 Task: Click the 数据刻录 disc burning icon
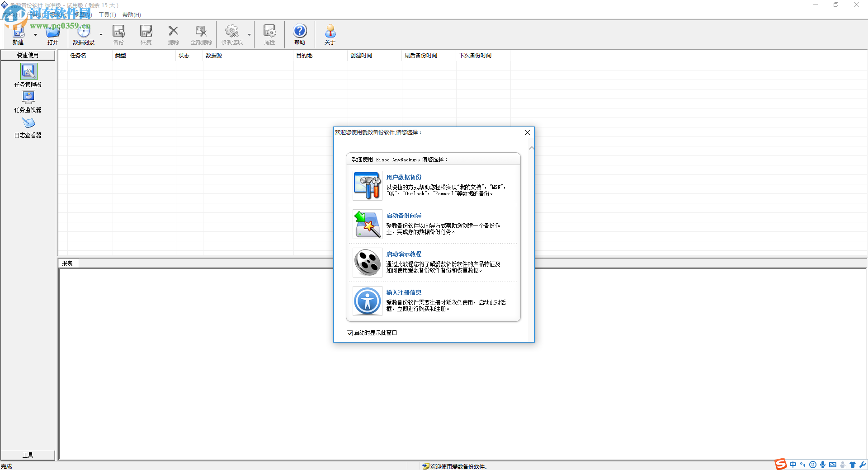point(84,31)
